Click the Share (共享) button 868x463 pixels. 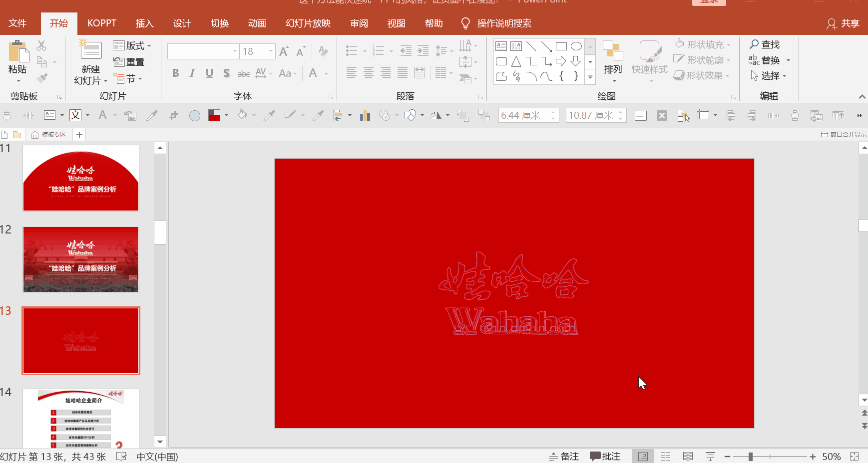843,23
